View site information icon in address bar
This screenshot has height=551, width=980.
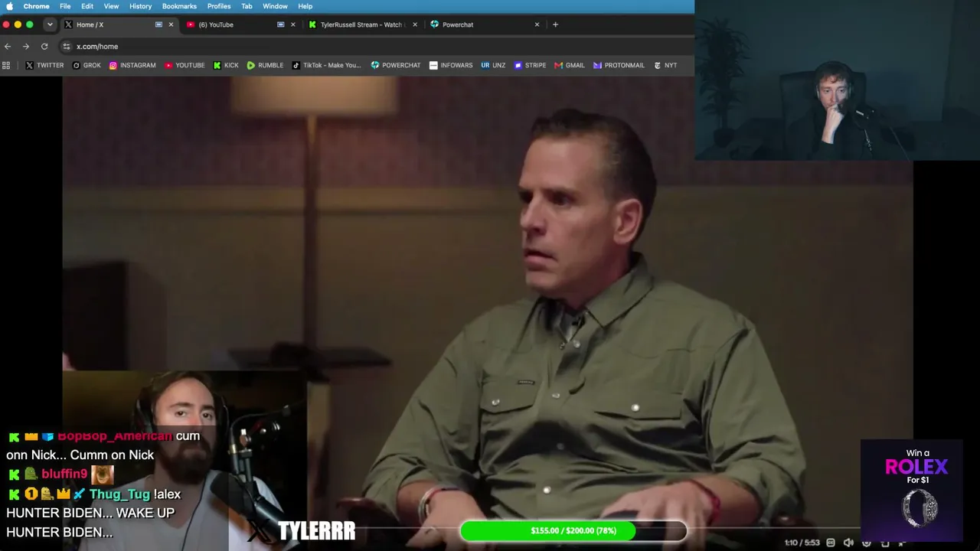point(67,47)
